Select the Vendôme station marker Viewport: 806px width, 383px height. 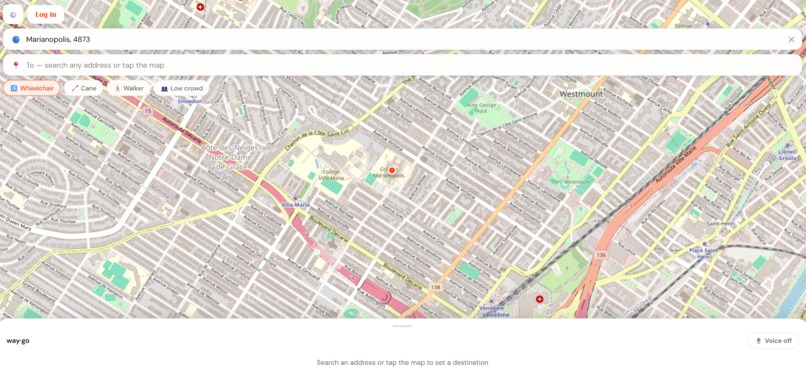click(490, 301)
